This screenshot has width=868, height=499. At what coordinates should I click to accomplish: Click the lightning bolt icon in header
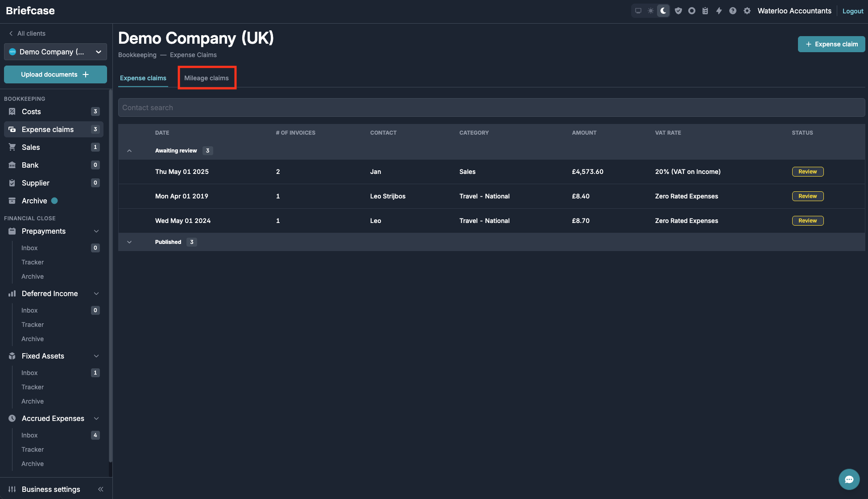719,11
